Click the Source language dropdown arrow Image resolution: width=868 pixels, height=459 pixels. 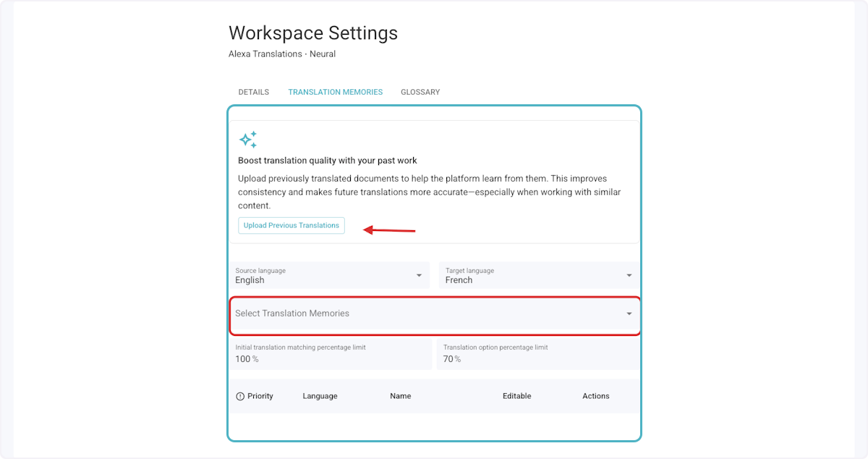(419, 276)
